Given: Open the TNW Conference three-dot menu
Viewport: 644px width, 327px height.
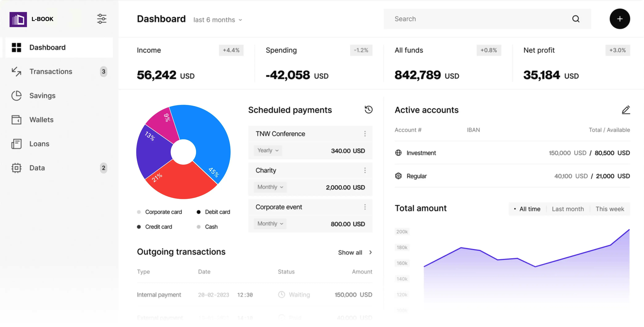Looking at the screenshot, I should click(365, 134).
